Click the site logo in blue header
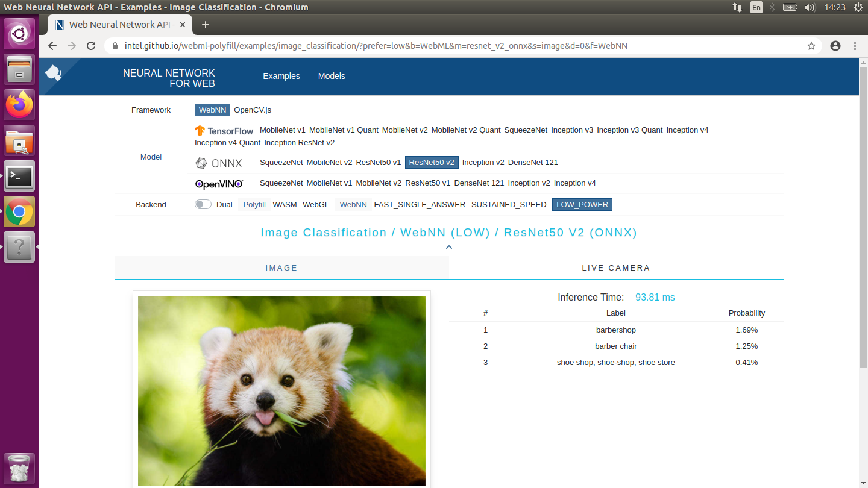Viewport: 868px width, 488px height. [x=54, y=73]
